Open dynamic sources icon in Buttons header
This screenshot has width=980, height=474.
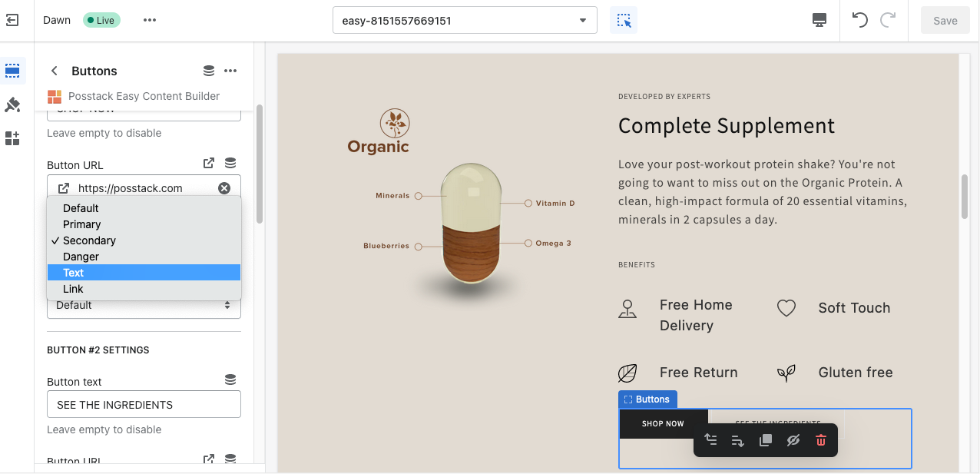point(209,71)
